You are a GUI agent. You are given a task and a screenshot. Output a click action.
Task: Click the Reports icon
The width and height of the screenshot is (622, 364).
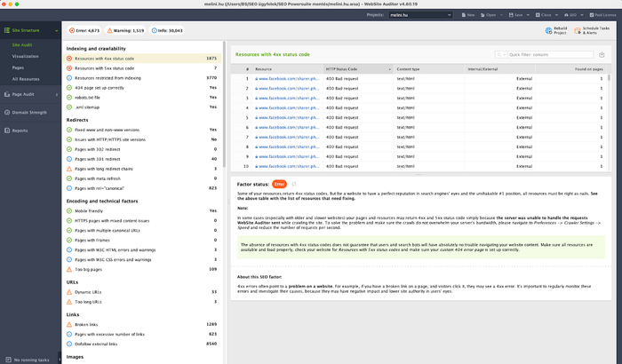(7, 131)
